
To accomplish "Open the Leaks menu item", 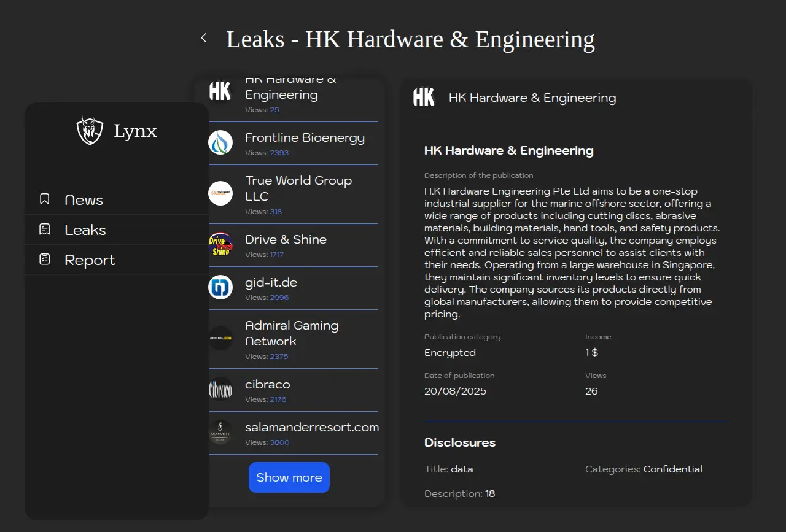I will (x=85, y=230).
